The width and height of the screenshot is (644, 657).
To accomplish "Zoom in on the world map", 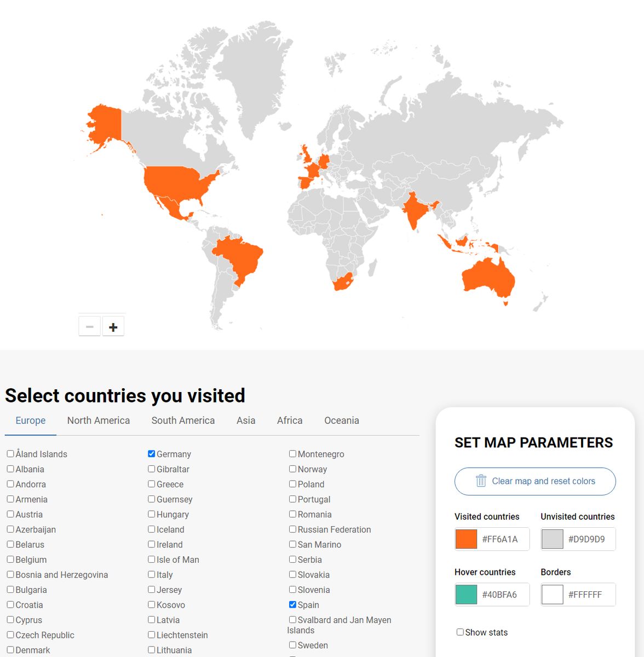I will coord(113,326).
